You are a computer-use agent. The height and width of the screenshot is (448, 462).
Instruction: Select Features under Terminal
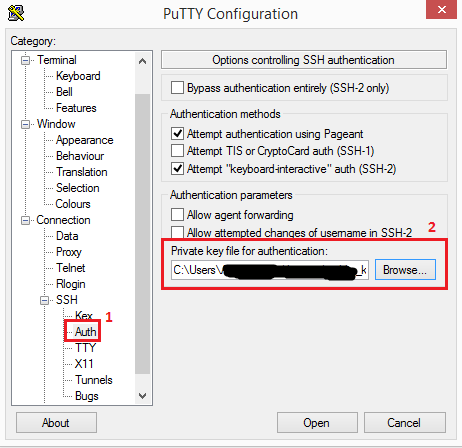coord(76,108)
